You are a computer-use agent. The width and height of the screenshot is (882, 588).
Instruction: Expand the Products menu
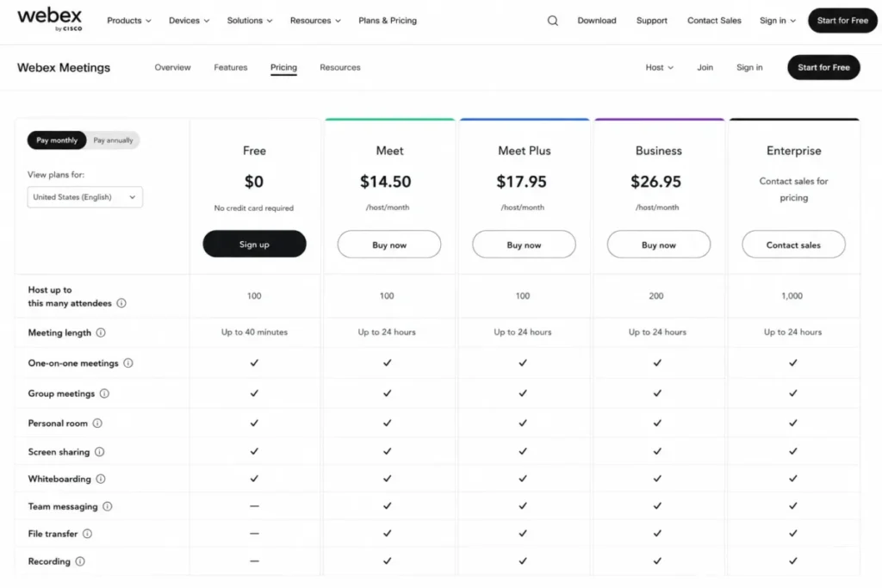(129, 21)
